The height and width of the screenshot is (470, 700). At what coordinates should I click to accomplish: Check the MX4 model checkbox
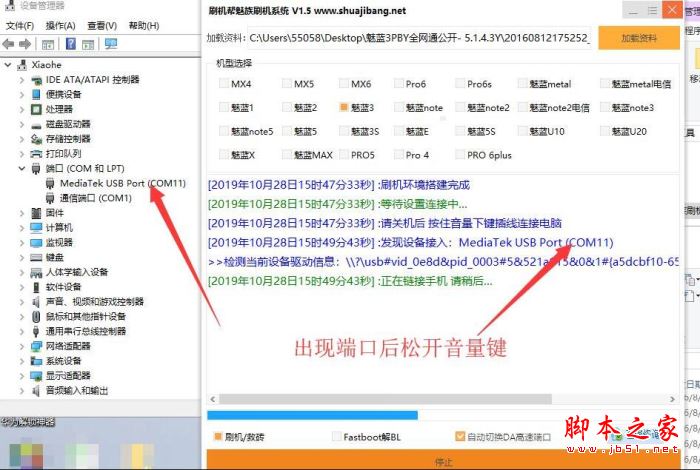click(224, 83)
